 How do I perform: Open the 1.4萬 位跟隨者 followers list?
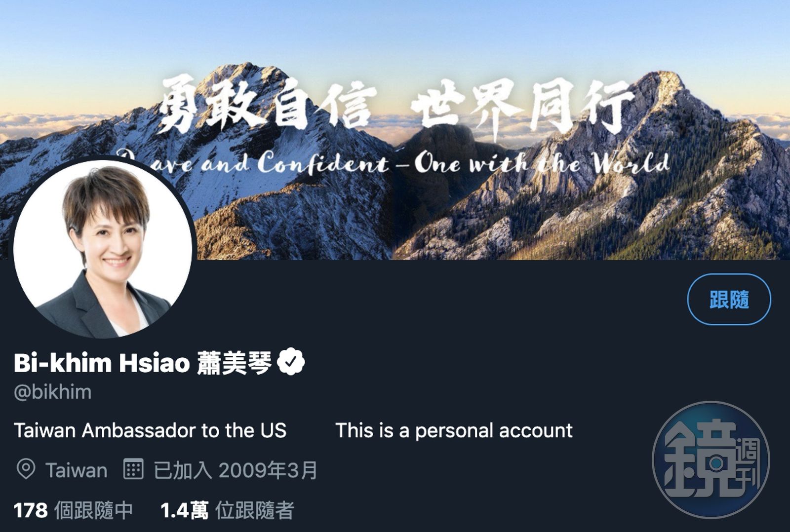click(227, 510)
